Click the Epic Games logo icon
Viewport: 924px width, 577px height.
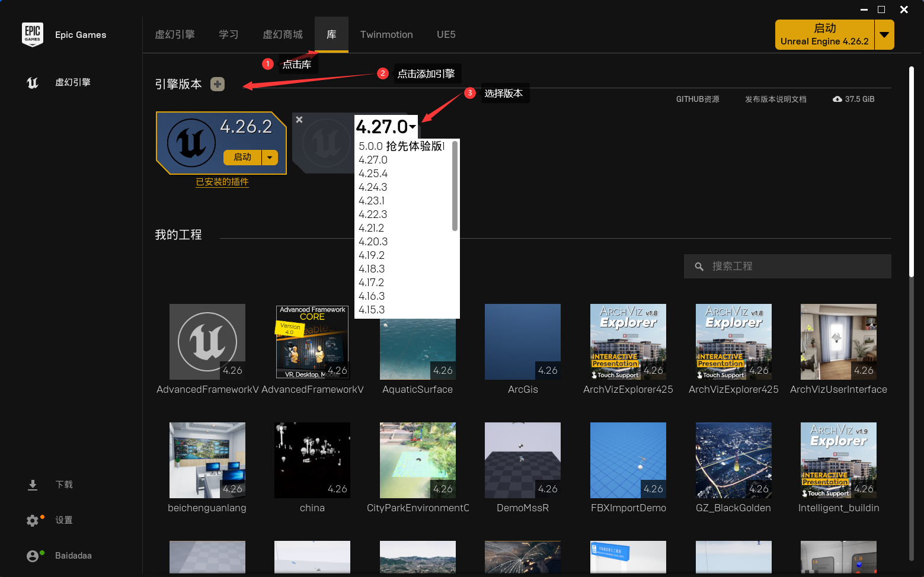pos(33,34)
